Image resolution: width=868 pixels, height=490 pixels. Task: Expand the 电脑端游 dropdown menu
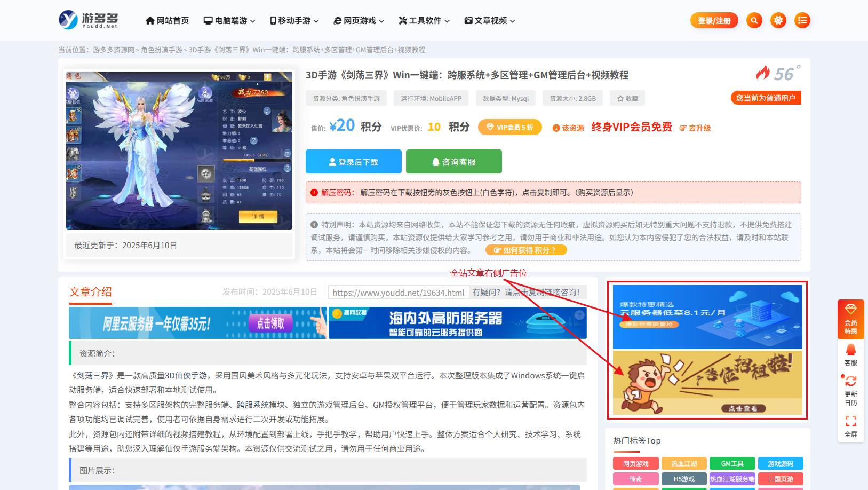pyautogui.click(x=229, y=20)
